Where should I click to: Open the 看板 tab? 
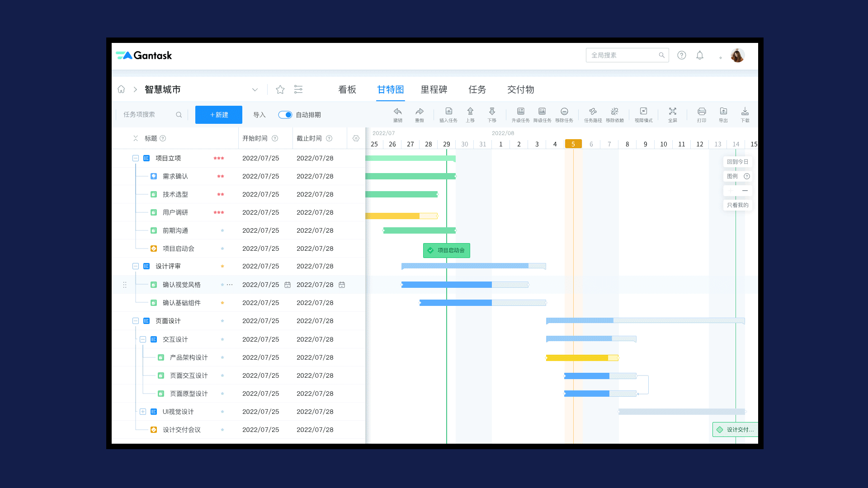pyautogui.click(x=347, y=89)
